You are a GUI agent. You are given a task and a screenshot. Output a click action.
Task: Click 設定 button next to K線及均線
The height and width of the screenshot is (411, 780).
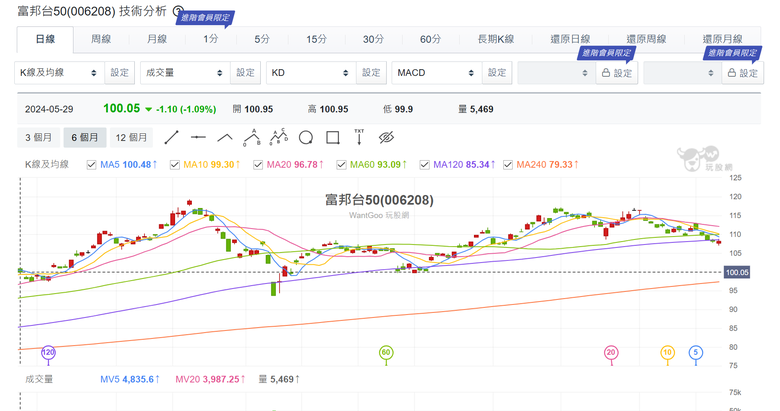(119, 73)
